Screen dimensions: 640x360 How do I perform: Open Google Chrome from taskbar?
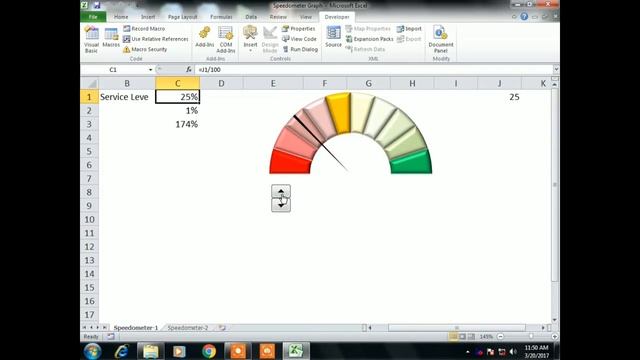pos(209,351)
